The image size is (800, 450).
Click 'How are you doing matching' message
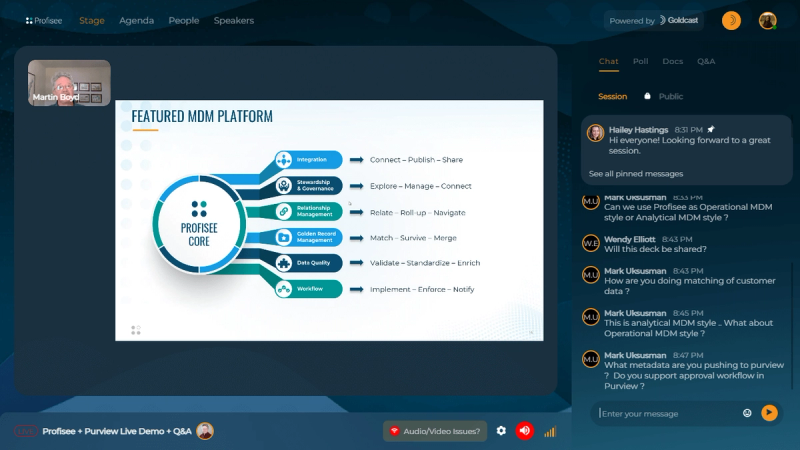point(689,286)
